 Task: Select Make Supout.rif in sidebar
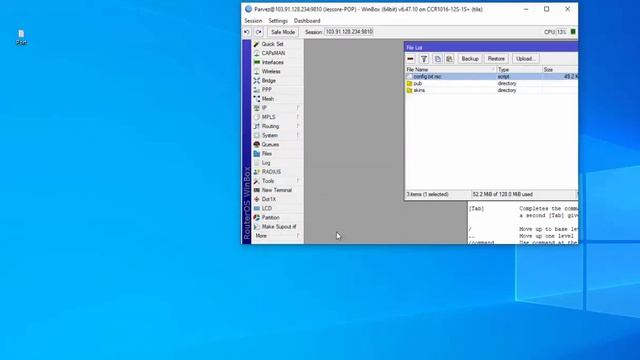(x=279, y=227)
